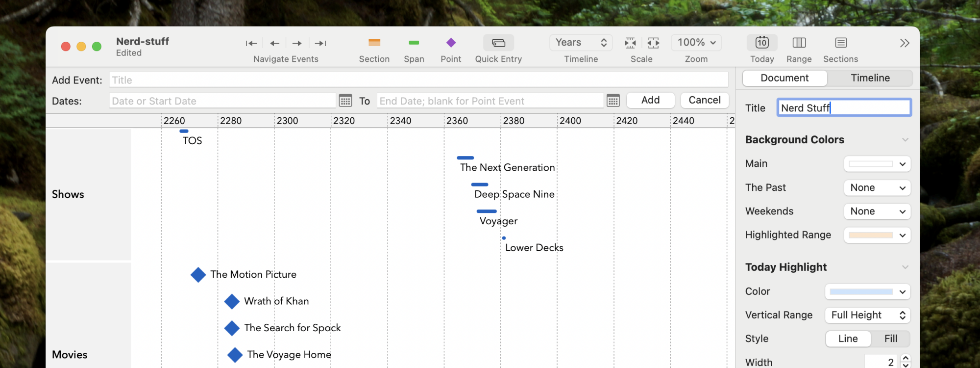Open the Highlighted Range color dropdown
Image resolution: width=980 pixels, height=368 pixels.
(877, 236)
